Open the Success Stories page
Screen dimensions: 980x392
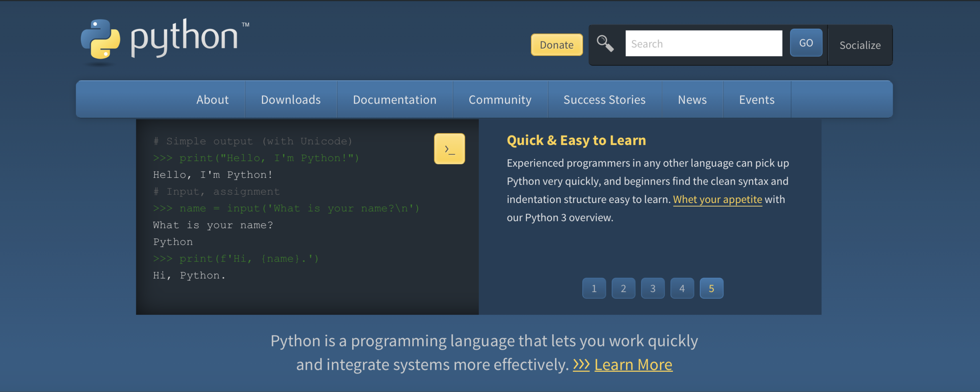click(604, 99)
